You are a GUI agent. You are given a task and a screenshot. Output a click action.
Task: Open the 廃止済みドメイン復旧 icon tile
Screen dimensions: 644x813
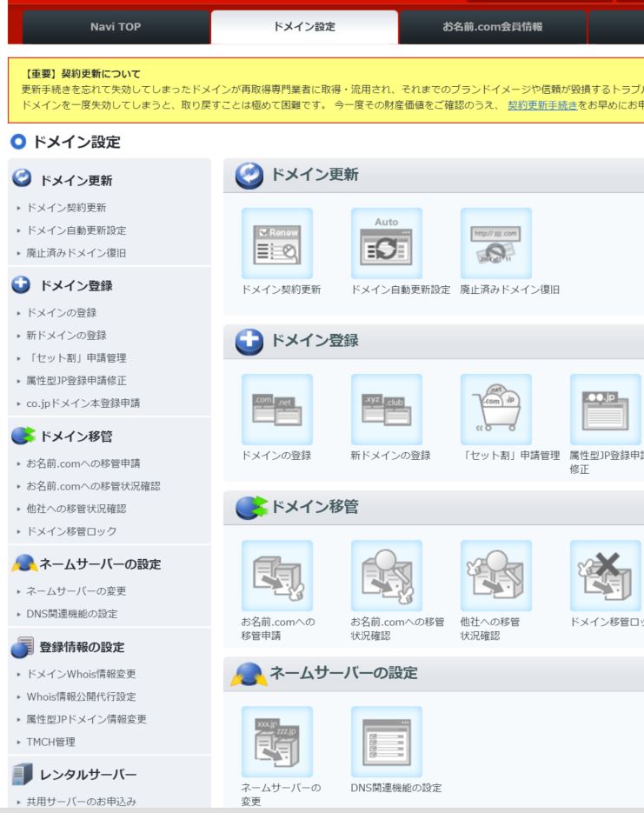click(496, 243)
